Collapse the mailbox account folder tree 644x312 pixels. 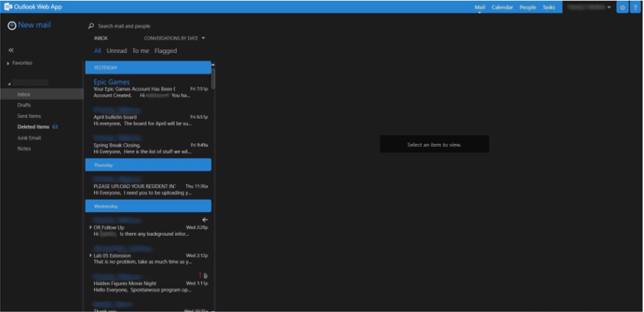9,83
